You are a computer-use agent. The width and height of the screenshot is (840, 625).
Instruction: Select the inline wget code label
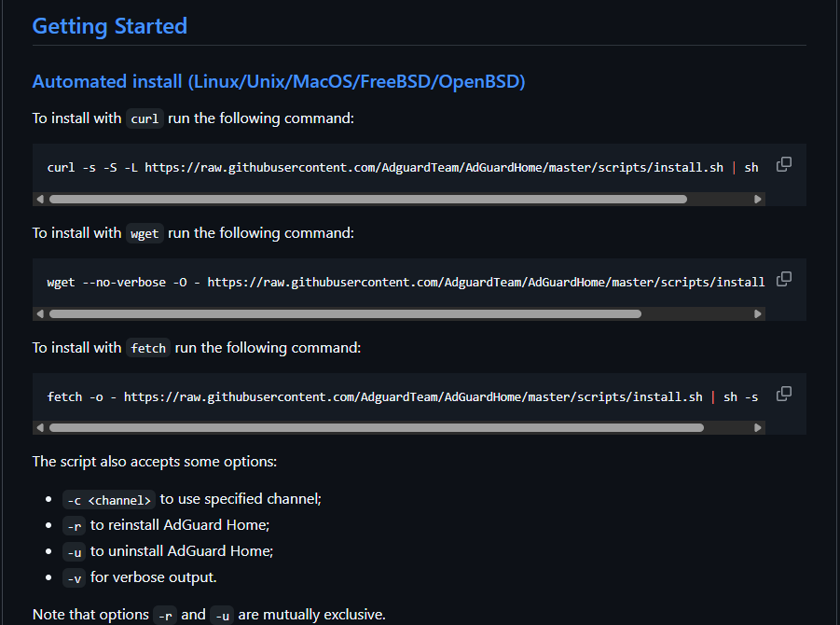(145, 233)
